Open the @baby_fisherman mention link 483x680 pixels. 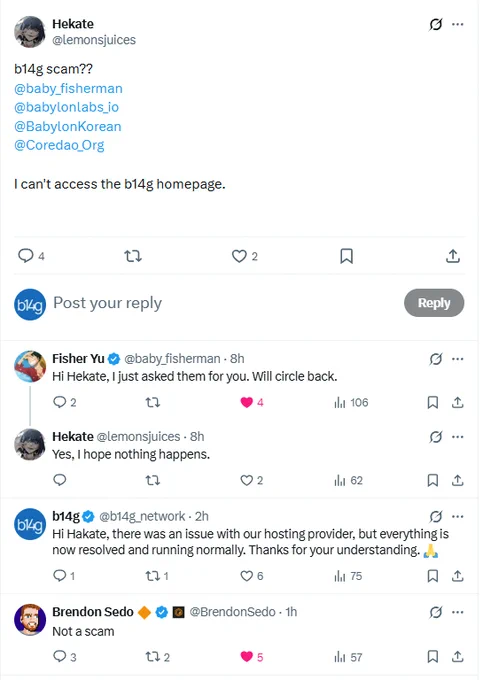pyautogui.click(x=69, y=88)
